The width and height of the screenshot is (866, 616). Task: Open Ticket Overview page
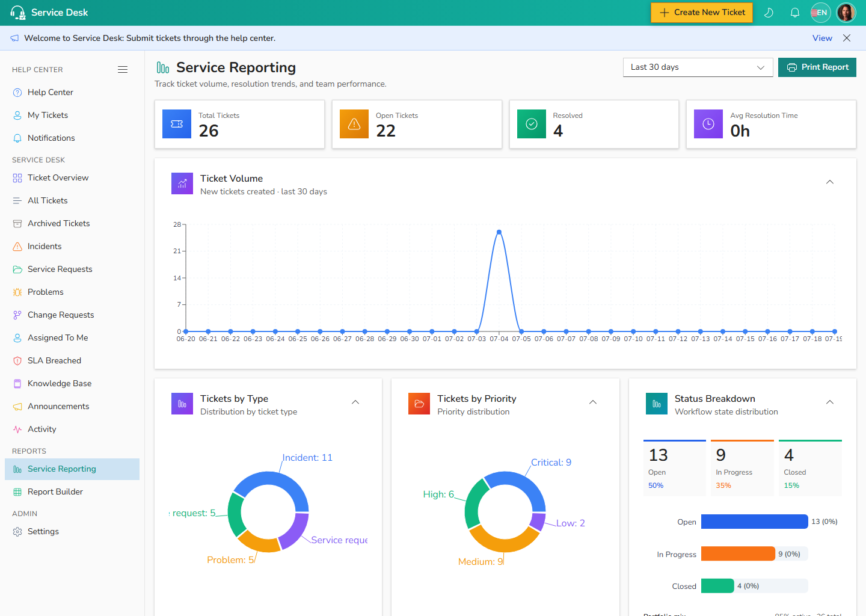[72, 177]
